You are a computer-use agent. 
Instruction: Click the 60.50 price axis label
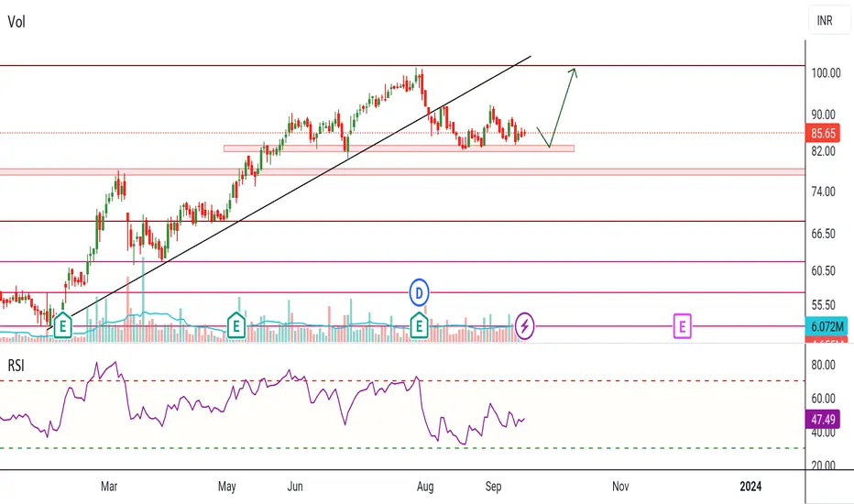pos(823,270)
